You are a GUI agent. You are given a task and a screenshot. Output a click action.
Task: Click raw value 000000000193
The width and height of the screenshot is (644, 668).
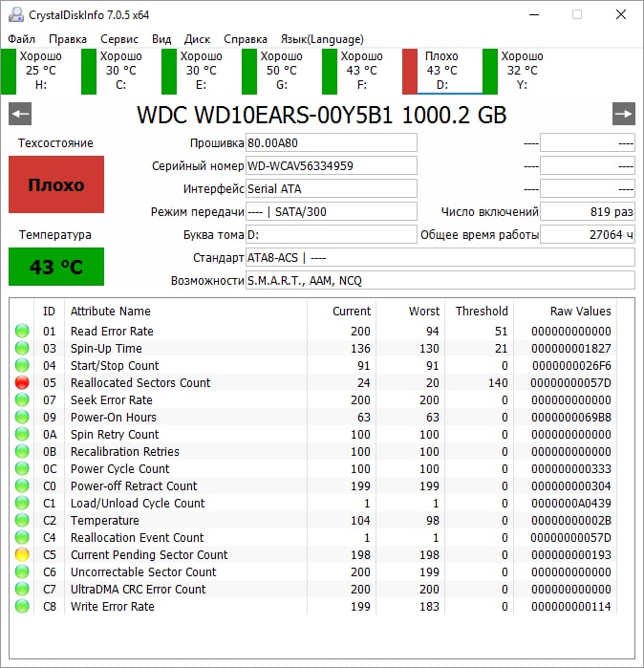pyautogui.click(x=571, y=554)
